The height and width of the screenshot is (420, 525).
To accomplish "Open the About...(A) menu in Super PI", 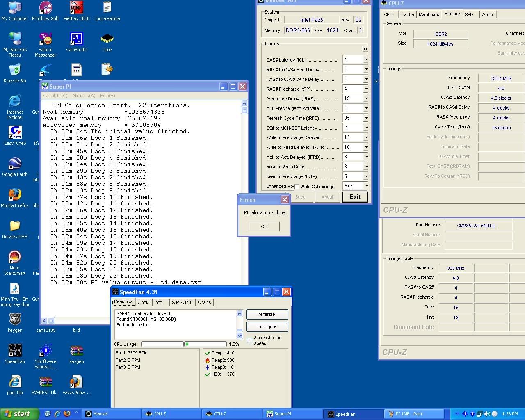I will click(x=84, y=96).
